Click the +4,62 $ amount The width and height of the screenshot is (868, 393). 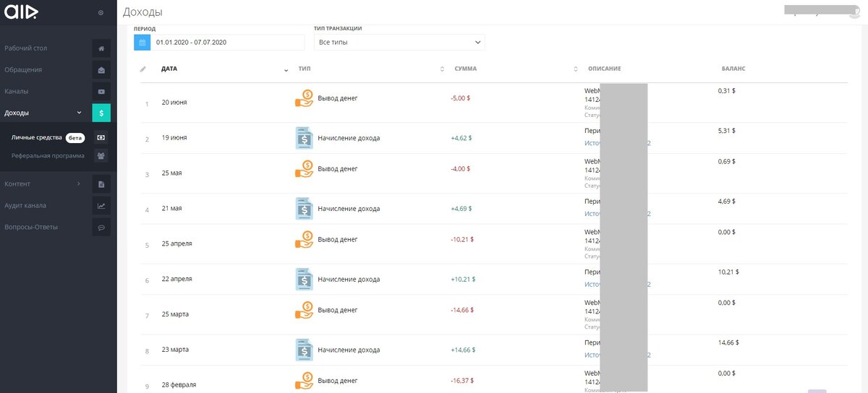click(x=461, y=137)
